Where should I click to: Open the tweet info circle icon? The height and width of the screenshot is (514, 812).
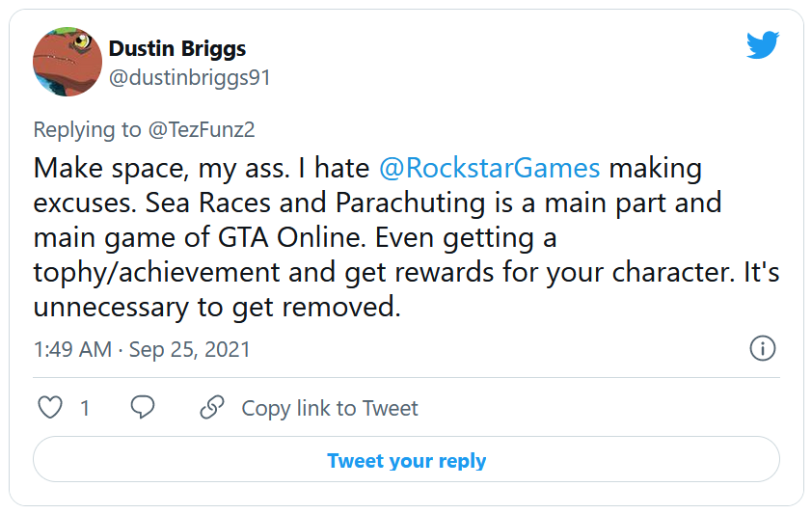click(x=762, y=349)
